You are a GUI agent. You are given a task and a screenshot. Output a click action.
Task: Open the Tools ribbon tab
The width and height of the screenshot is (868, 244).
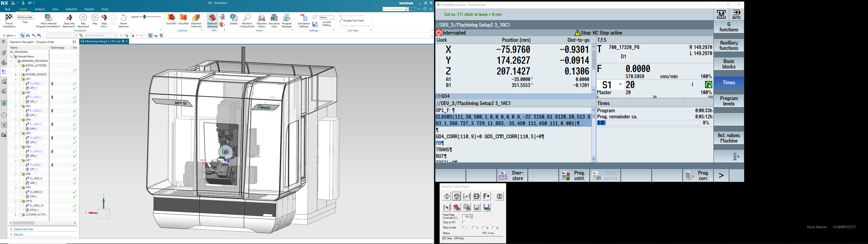pos(105,9)
